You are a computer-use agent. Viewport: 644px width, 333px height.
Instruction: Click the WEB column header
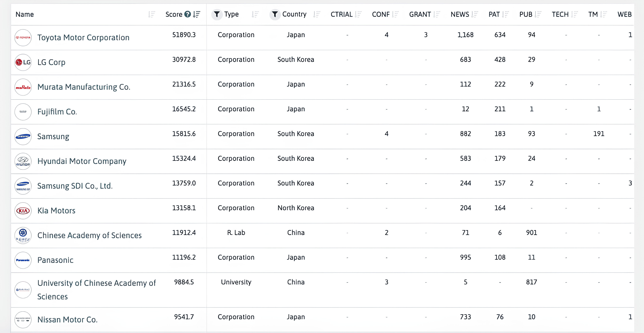click(x=624, y=14)
